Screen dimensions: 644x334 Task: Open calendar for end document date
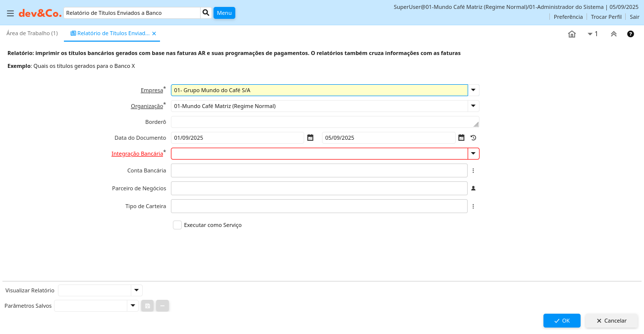coord(461,138)
